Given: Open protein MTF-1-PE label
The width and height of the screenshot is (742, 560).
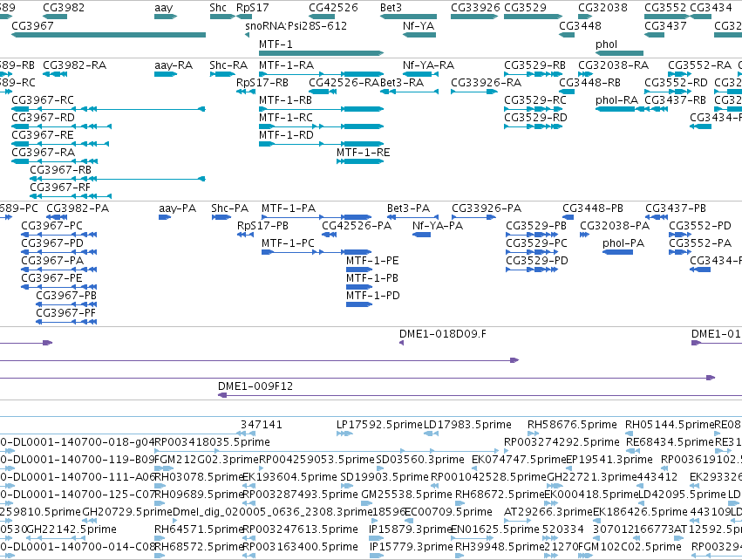Looking at the screenshot, I should click(372, 261).
